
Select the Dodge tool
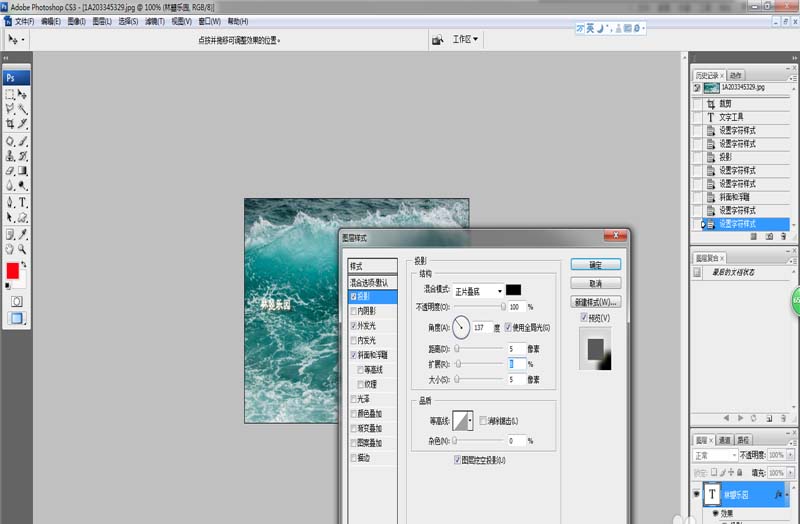click(22, 185)
